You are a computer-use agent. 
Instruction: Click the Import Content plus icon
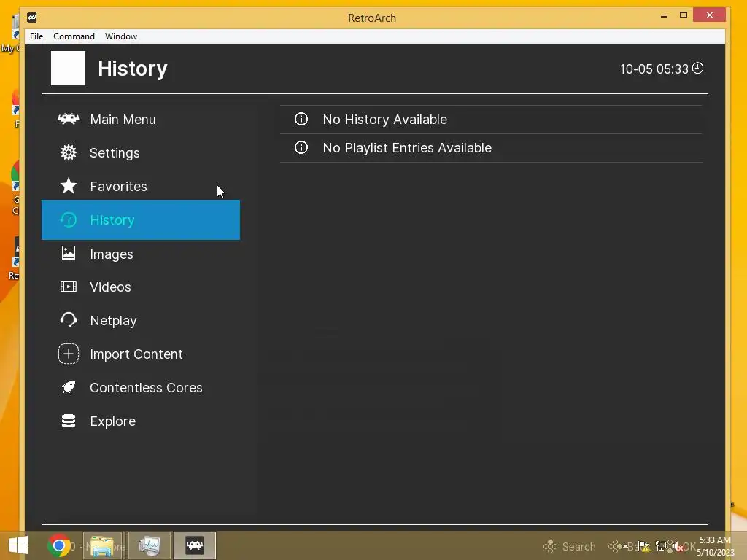pos(69,354)
